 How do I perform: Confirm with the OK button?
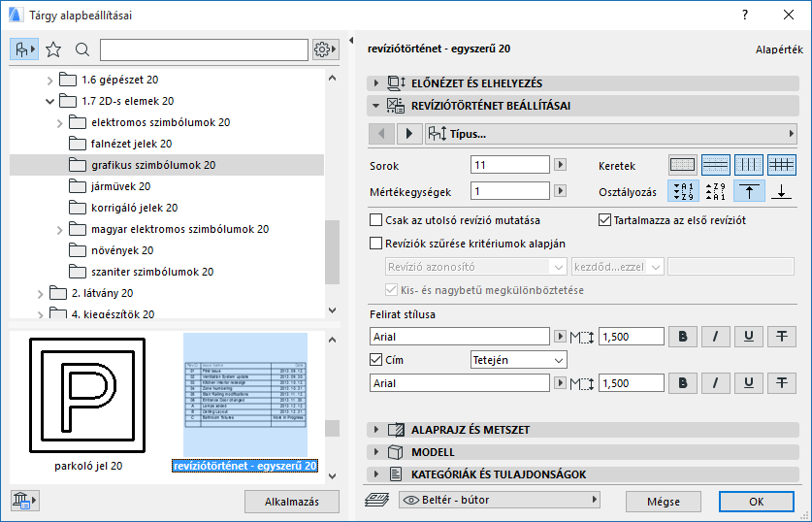coord(756,502)
